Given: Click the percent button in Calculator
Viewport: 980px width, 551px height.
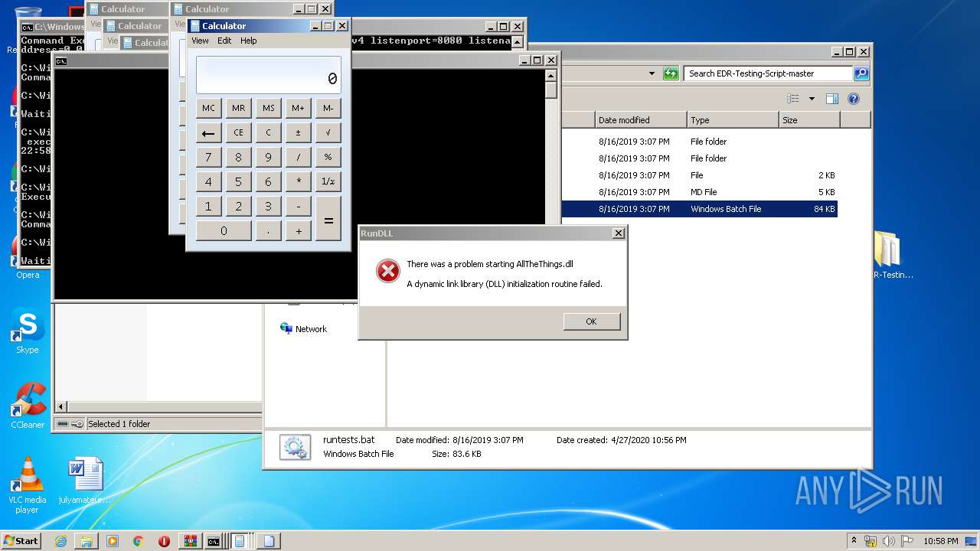Looking at the screenshot, I should click(x=328, y=157).
